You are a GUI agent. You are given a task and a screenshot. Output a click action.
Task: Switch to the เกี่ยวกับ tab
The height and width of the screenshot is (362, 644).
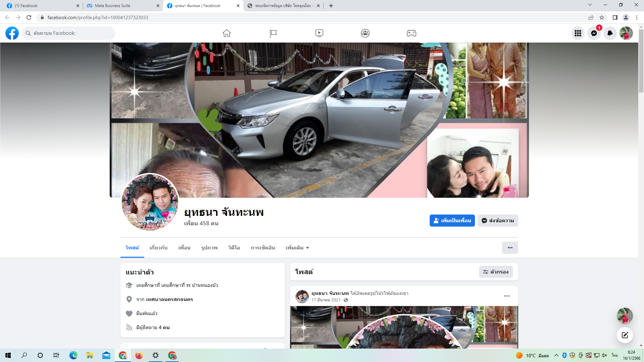158,248
